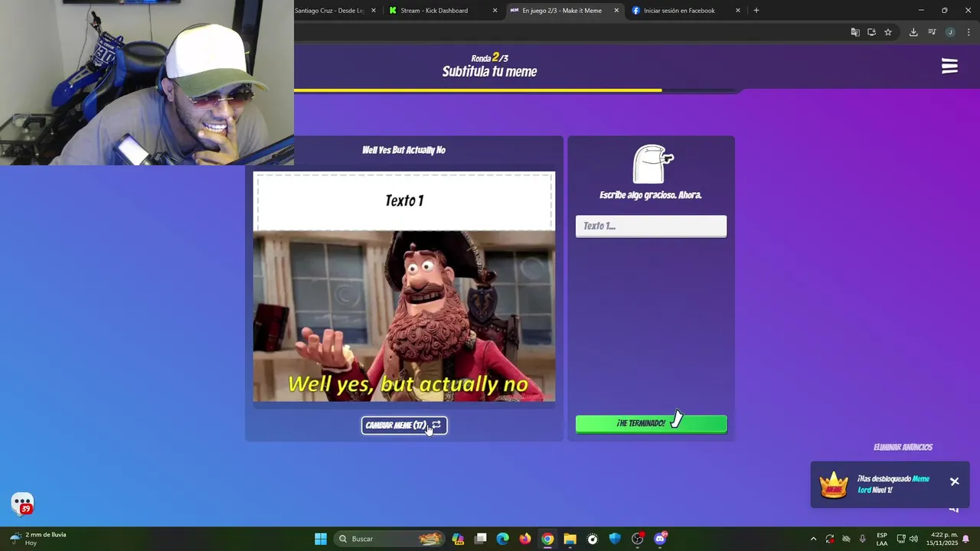Open Copilot from the taskbar
The width and height of the screenshot is (980, 551).
[x=458, y=539]
